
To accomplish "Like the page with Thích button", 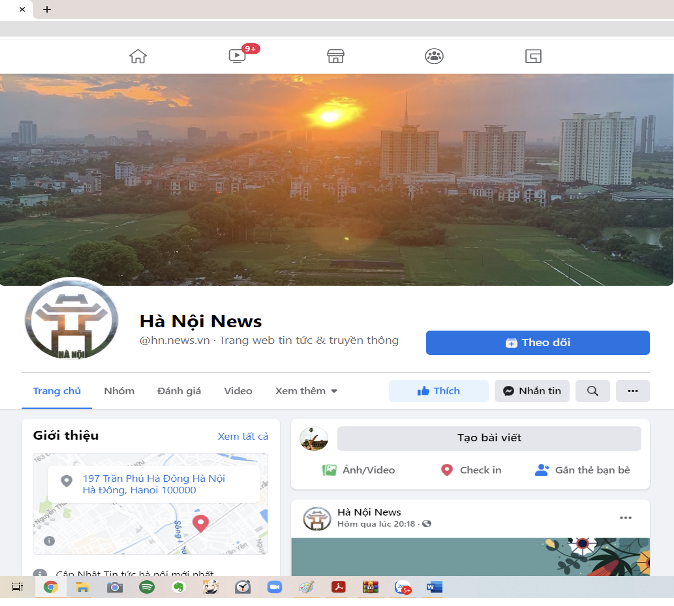I will point(438,391).
